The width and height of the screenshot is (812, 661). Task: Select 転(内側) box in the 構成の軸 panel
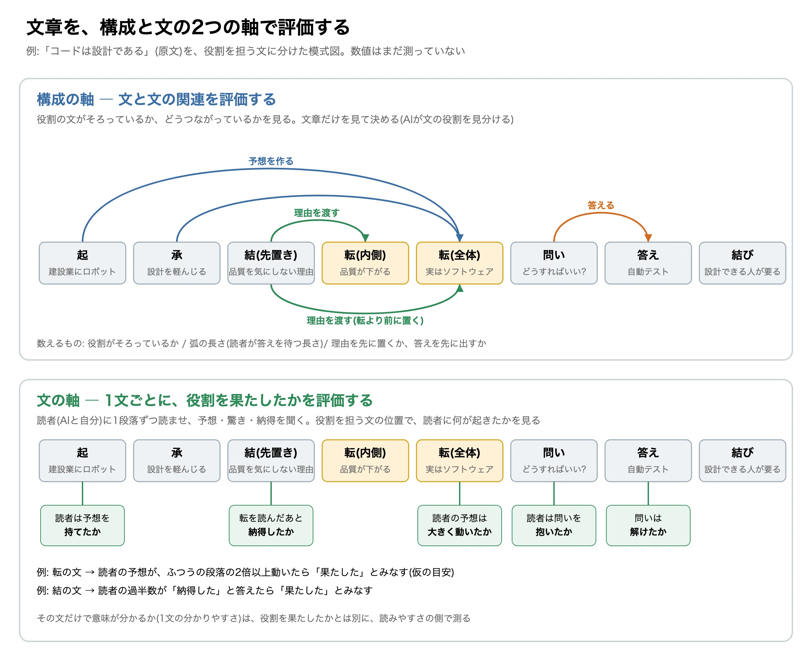click(365, 263)
